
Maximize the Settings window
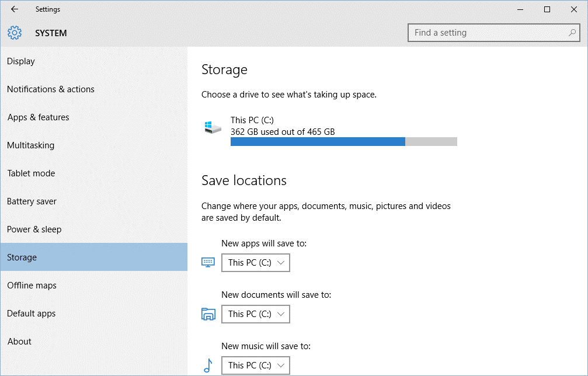pos(547,9)
